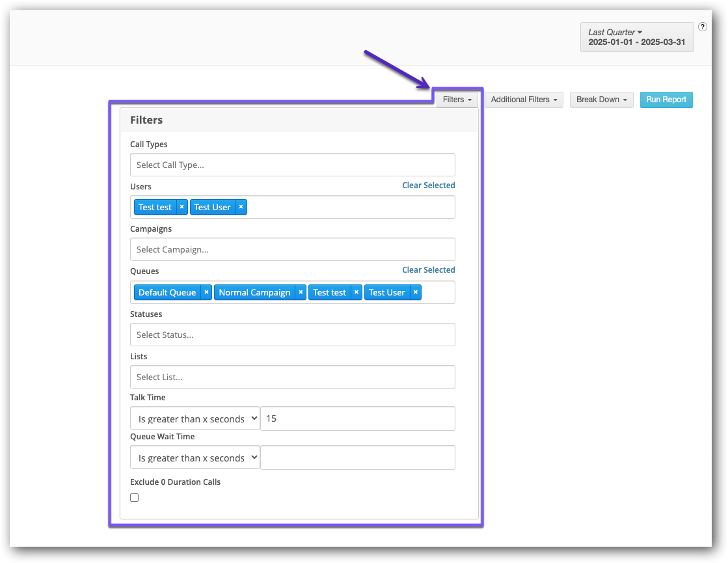Screen dimensions: 728x563
Task: Remove the "Test test" queue tag
Action: click(x=356, y=292)
